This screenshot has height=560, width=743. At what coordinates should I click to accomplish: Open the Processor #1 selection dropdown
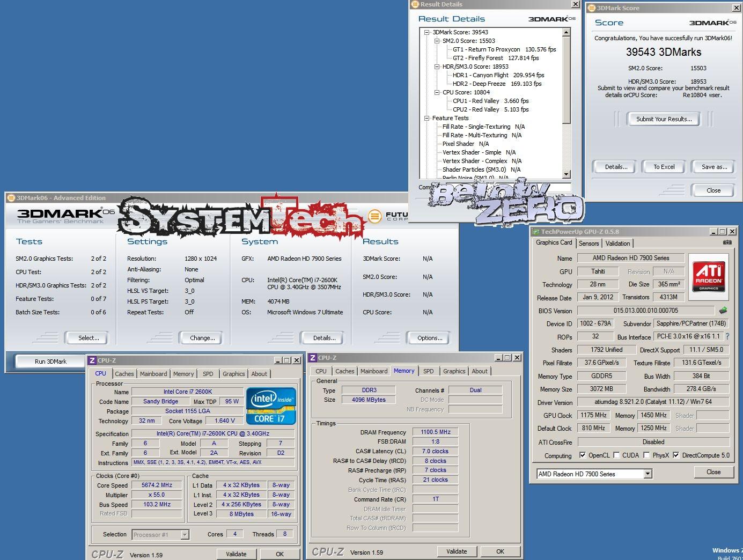(185, 535)
